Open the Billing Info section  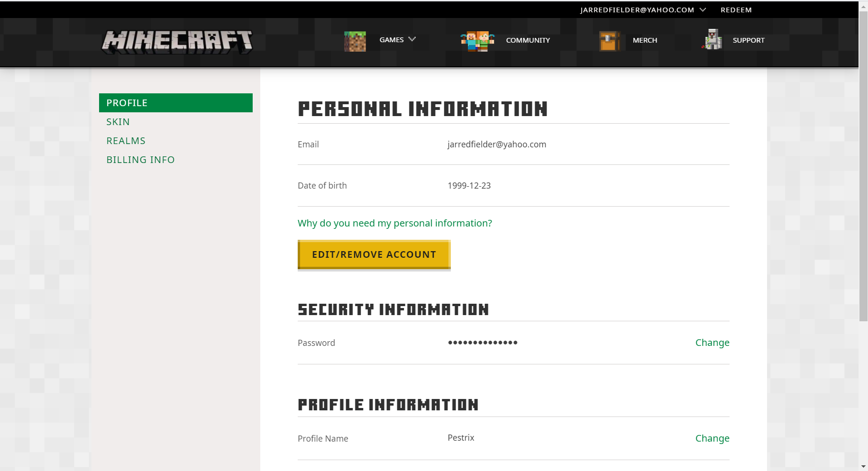pyautogui.click(x=140, y=160)
